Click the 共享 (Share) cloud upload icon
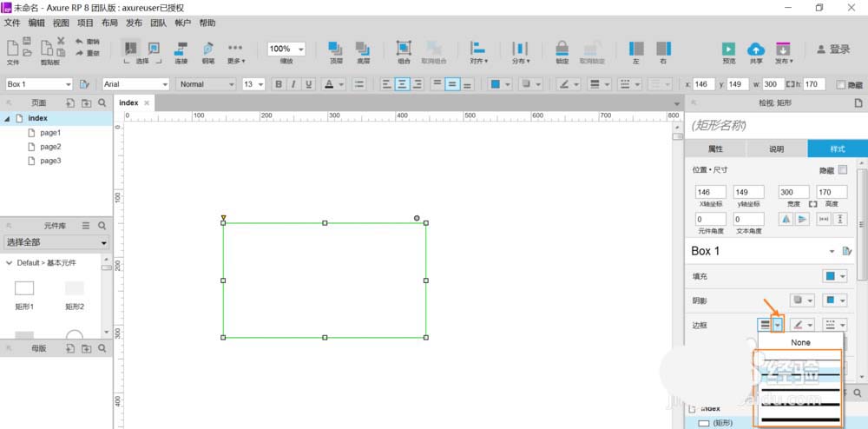868x429 pixels. (756, 49)
